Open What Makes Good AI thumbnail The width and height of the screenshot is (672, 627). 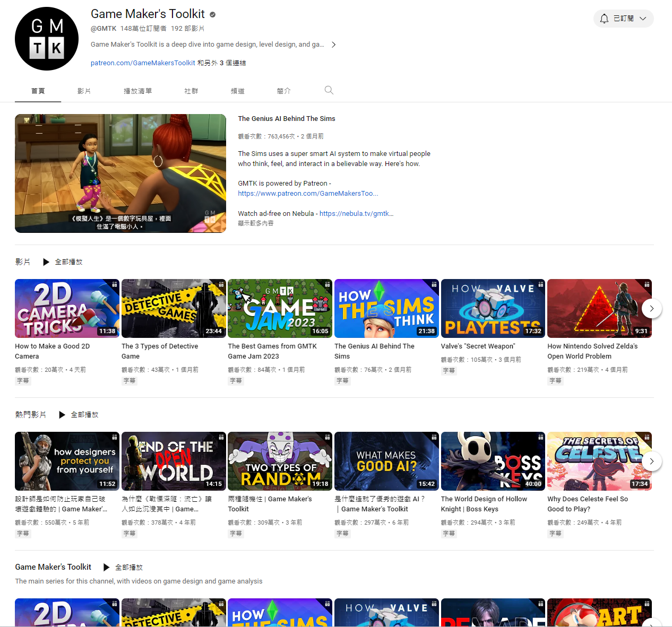click(x=386, y=461)
